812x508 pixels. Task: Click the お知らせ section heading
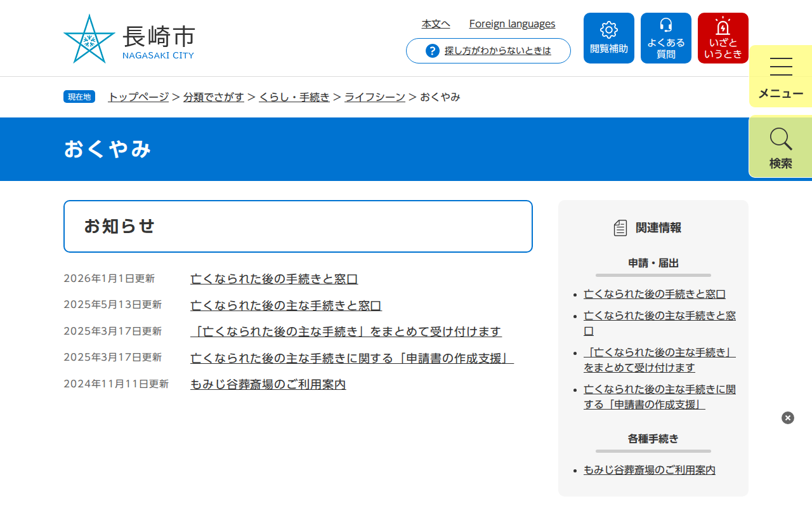119,226
